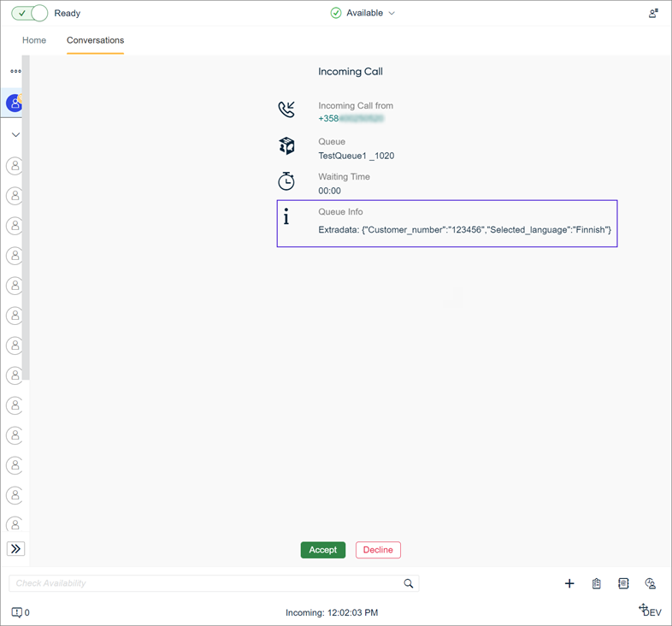The image size is (672, 626).
Task: Decline the incoming call
Action: click(378, 550)
